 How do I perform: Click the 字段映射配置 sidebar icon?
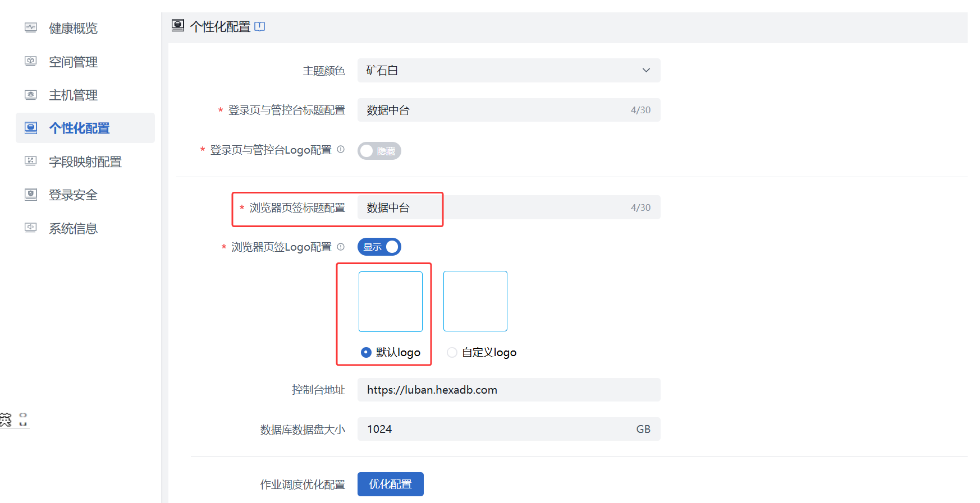coord(31,161)
